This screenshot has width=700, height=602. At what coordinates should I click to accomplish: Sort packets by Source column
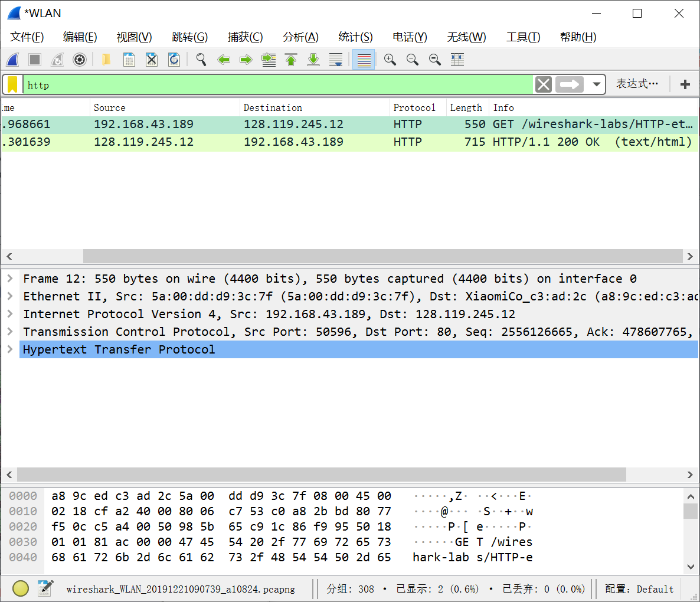point(165,107)
